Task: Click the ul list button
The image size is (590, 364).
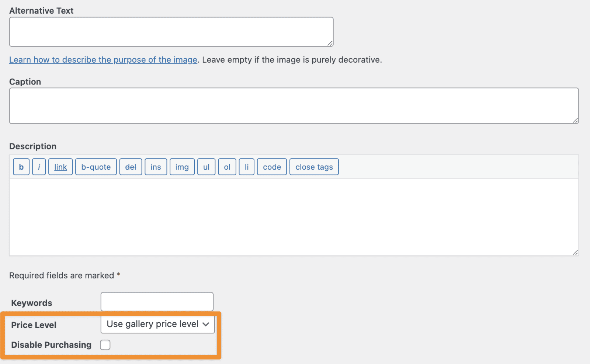Action: tap(206, 167)
